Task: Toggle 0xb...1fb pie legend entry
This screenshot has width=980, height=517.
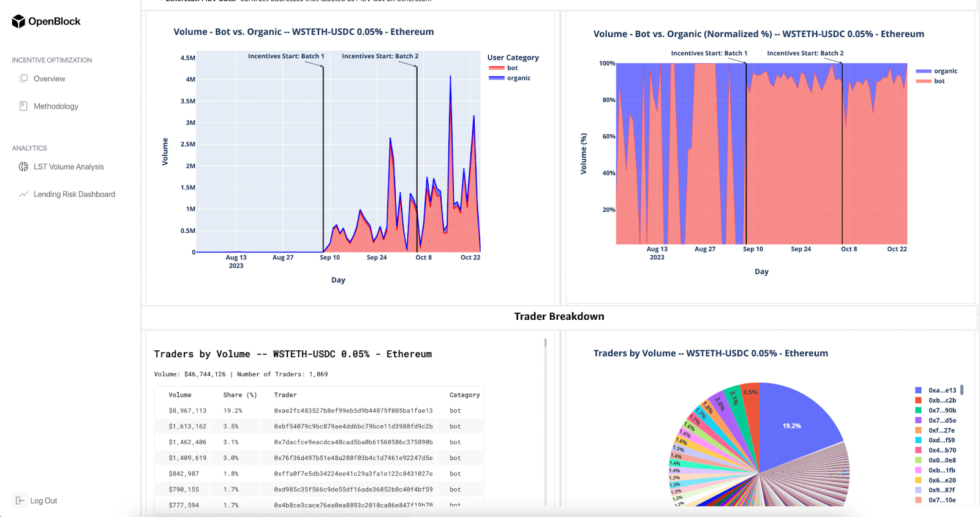Action: (935, 470)
